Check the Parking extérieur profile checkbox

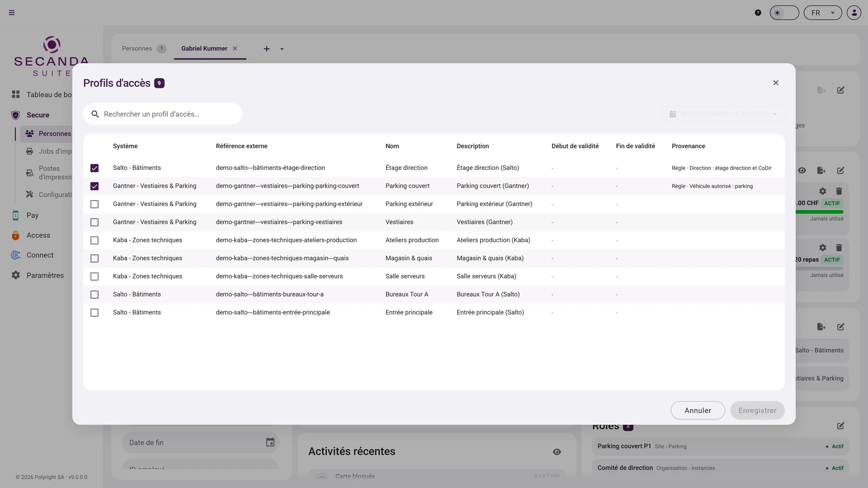point(94,204)
